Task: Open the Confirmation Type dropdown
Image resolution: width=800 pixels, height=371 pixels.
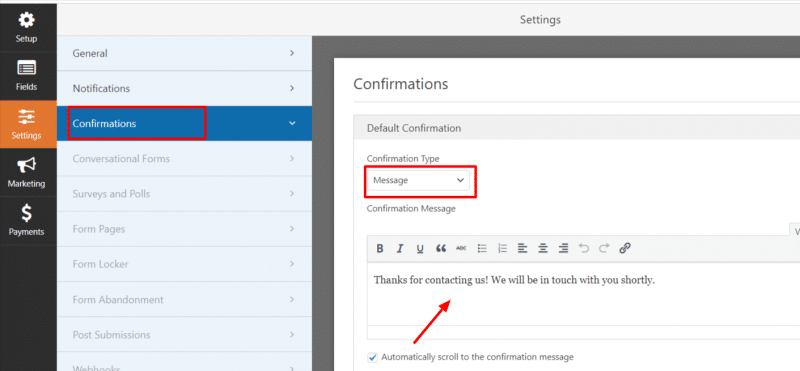Action: 418,180
